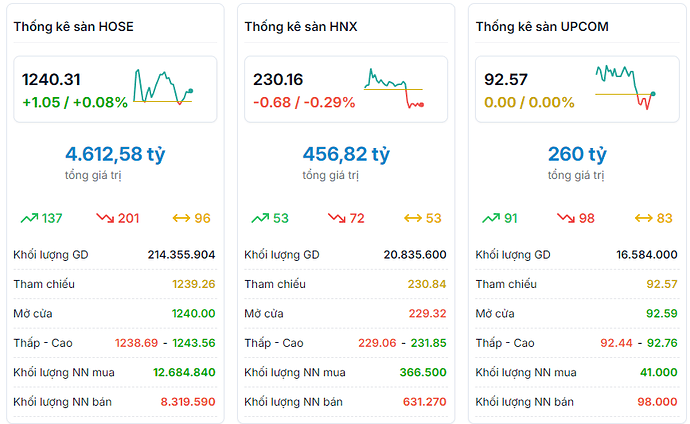
Task: Open the HNX index mini chart
Action: 394,88
